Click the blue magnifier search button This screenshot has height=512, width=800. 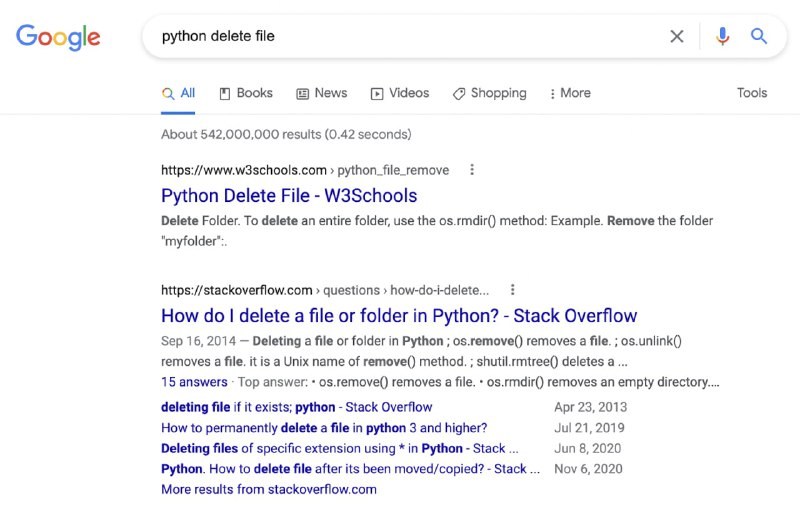[759, 36]
